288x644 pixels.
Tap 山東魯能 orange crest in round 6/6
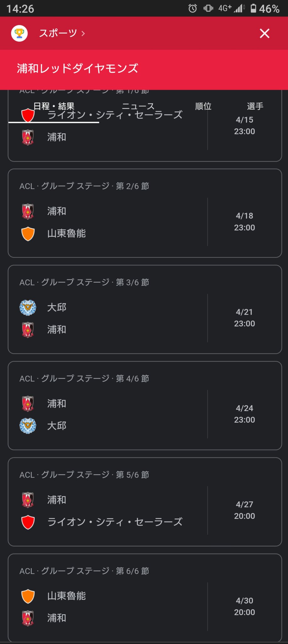[x=28, y=596]
